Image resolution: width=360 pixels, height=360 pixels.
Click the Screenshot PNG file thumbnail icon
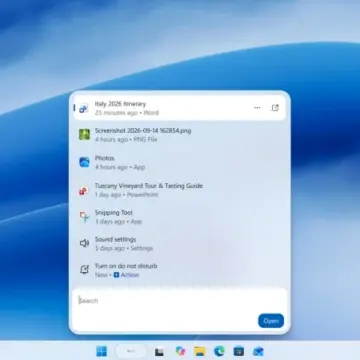coord(84,135)
